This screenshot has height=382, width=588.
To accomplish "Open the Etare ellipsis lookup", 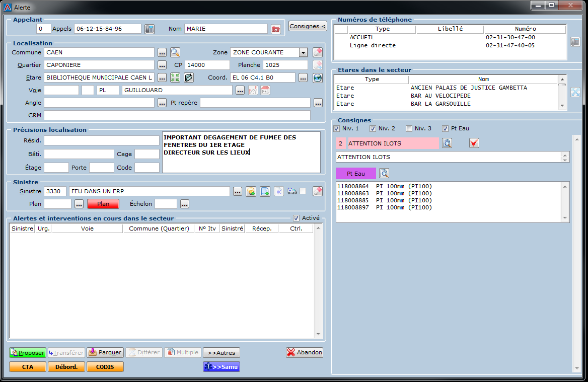I will point(162,78).
